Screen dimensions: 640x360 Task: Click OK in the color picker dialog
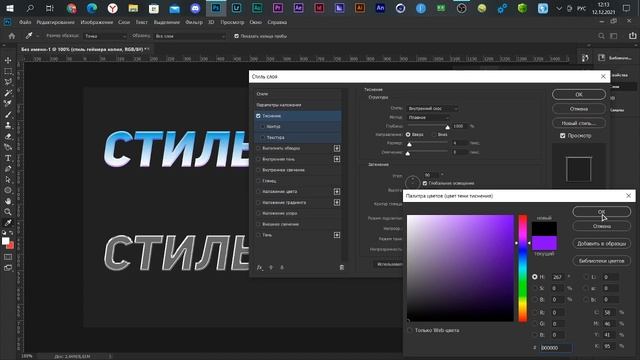click(x=602, y=212)
